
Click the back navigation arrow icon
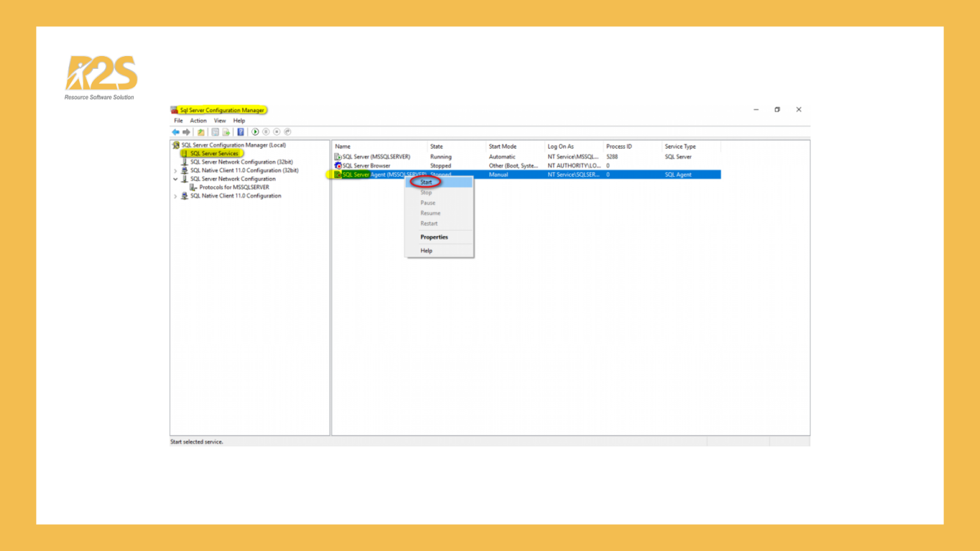pos(176,131)
